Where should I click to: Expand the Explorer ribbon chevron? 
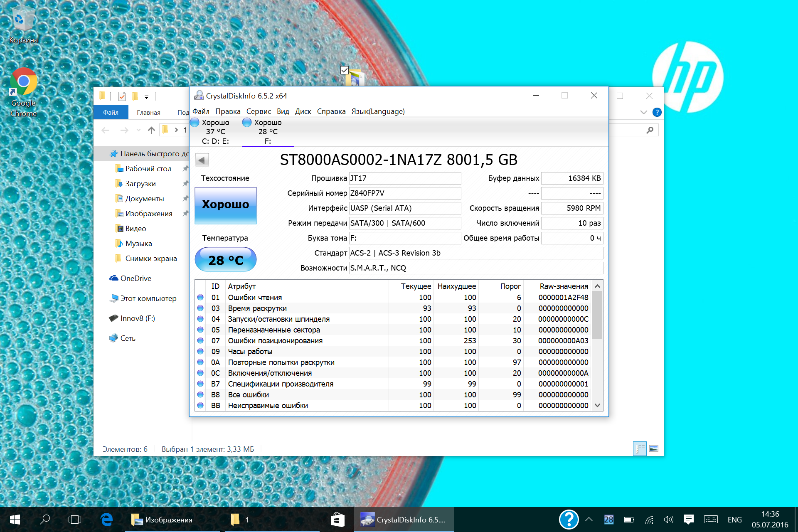pos(643,112)
